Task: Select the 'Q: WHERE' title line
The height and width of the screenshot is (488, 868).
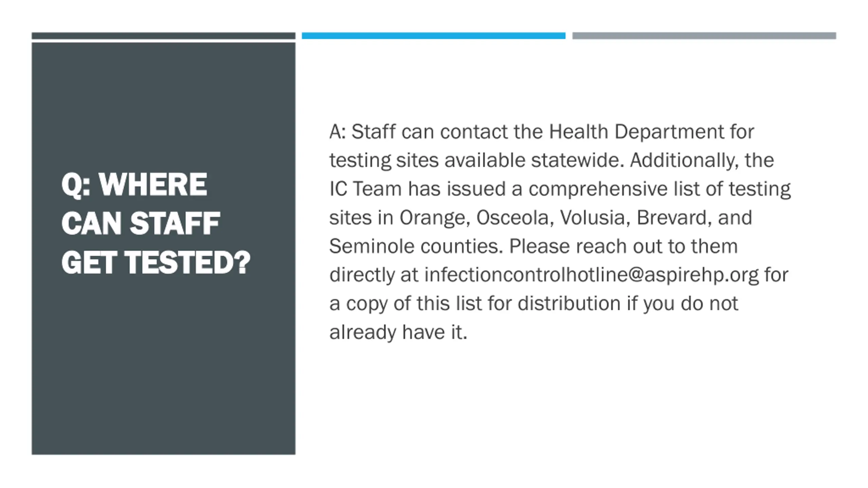Action: pyautogui.click(x=134, y=184)
